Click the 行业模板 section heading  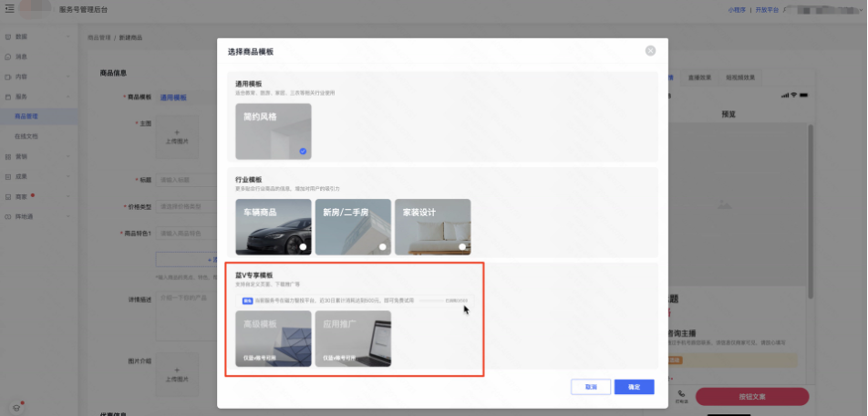[249, 180]
